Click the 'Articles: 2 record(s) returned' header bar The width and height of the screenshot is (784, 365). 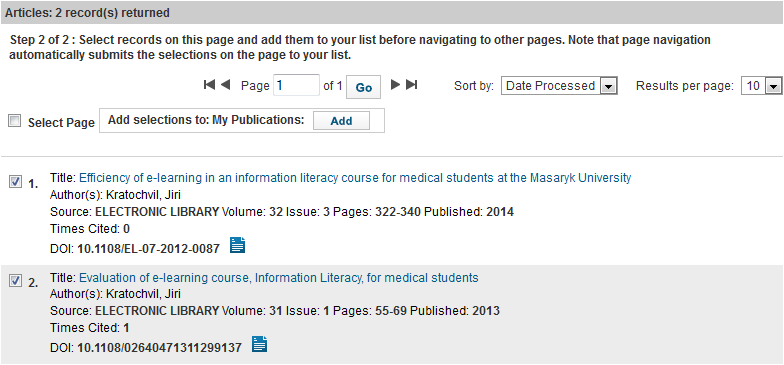tap(392, 12)
